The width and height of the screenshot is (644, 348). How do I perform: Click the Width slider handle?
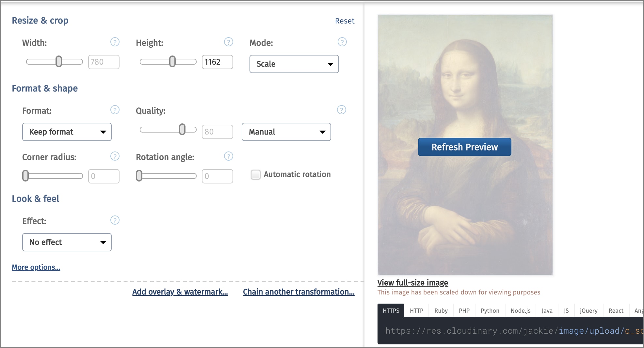pyautogui.click(x=59, y=61)
